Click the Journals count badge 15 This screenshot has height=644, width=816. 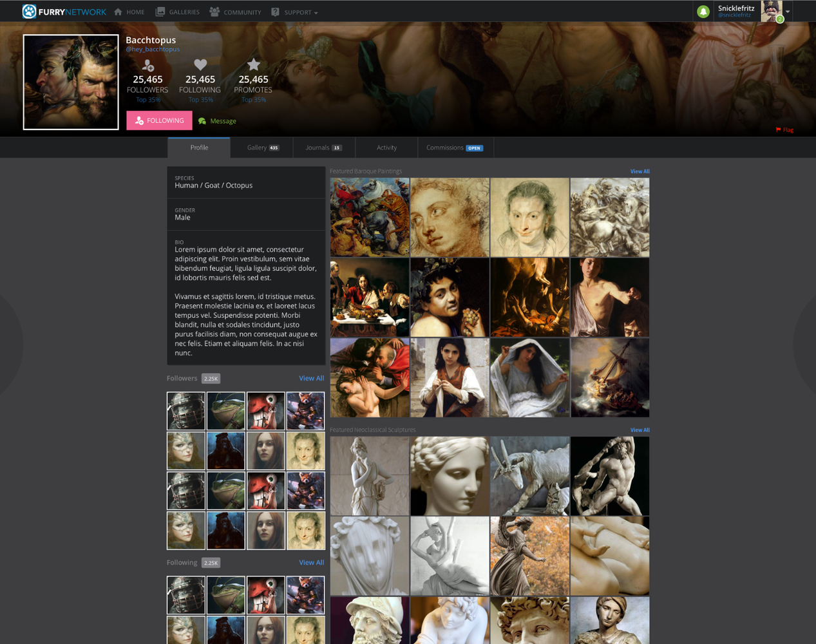[x=336, y=148]
